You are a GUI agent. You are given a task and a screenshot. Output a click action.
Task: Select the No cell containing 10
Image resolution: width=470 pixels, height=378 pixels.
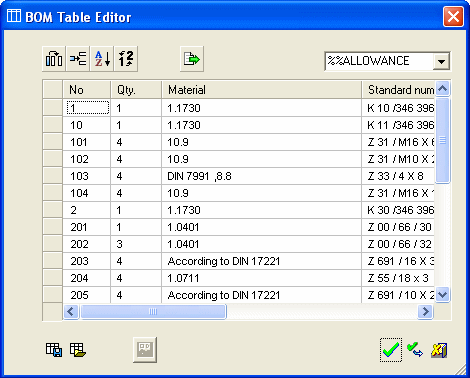click(x=87, y=125)
